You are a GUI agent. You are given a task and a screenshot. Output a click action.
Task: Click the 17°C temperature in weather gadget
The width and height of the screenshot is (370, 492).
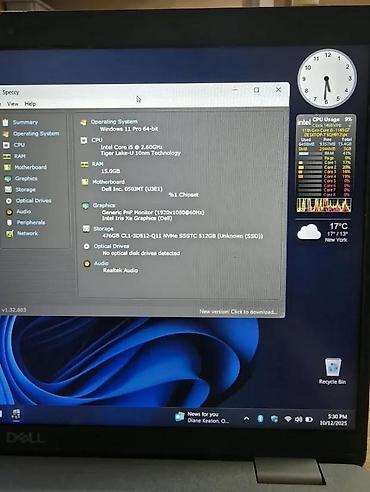tap(339, 226)
